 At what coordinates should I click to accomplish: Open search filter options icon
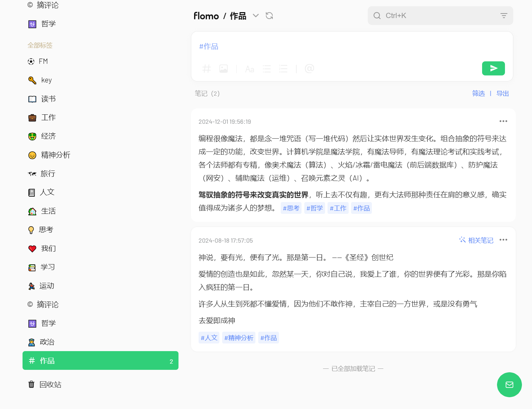504,16
